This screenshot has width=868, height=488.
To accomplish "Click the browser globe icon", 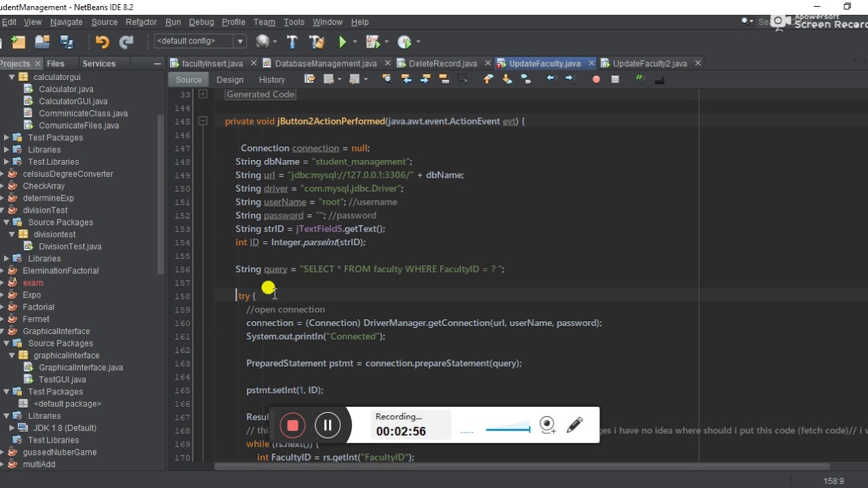I will coord(262,42).
